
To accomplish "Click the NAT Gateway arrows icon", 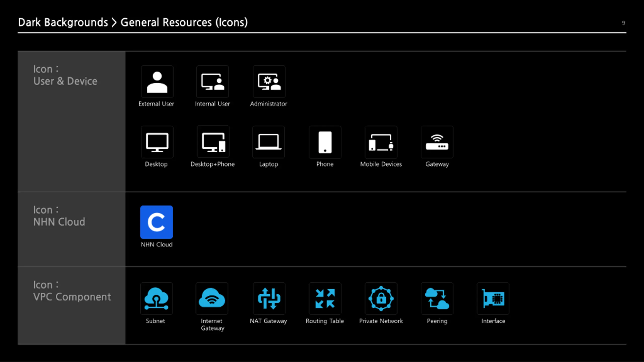I will coord(269,298).
